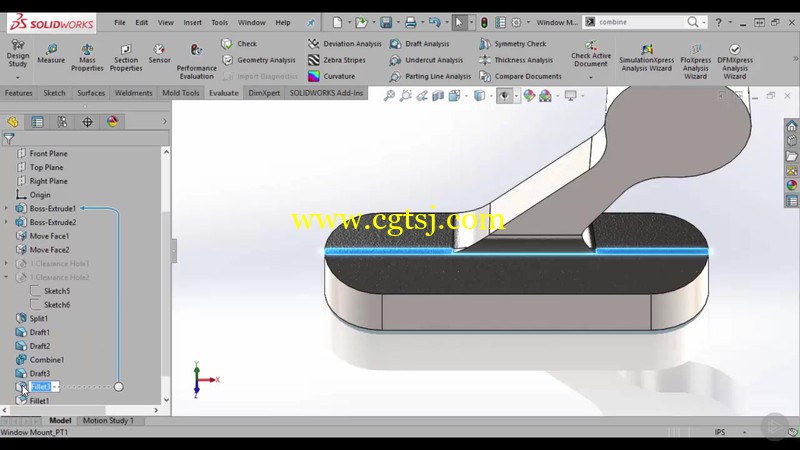Open the IPS unit system selector
This screenshot has height=450, width=800.
point(719,432)
